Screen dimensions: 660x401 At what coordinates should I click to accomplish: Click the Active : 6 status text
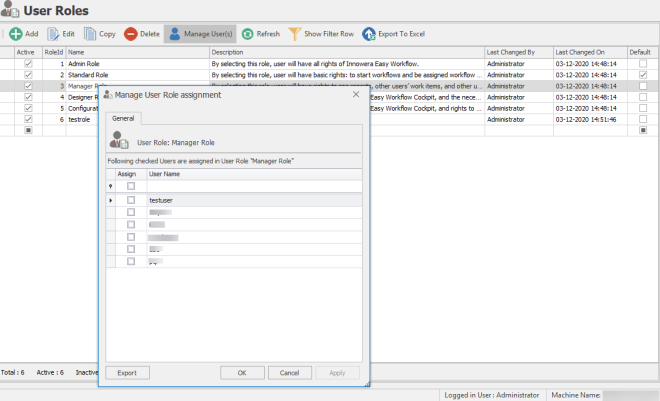click(x=50, y=372)
